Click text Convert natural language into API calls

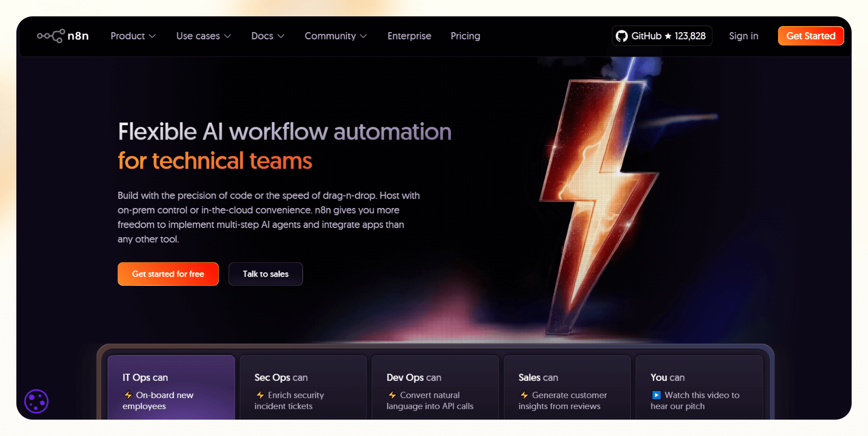click(430, 401)
